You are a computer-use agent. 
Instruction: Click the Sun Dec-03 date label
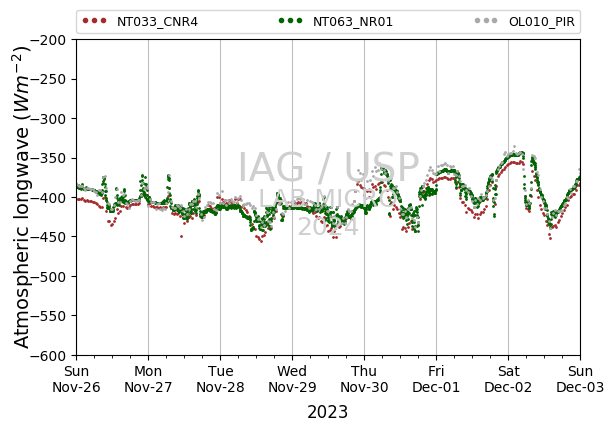pyautogui.click(x=580, y=379)
